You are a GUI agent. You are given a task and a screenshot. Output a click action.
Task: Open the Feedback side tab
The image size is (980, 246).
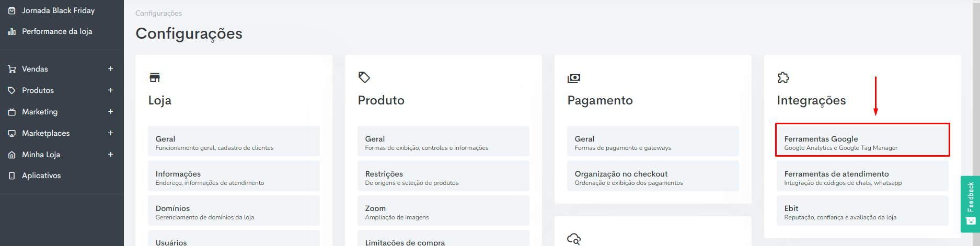[x=970, y=204]
